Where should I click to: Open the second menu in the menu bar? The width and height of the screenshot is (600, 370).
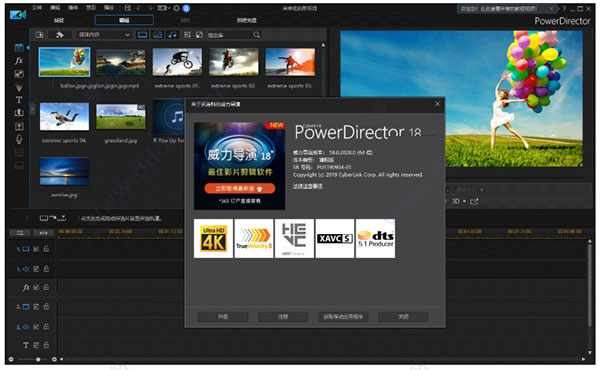coord(55,8)
